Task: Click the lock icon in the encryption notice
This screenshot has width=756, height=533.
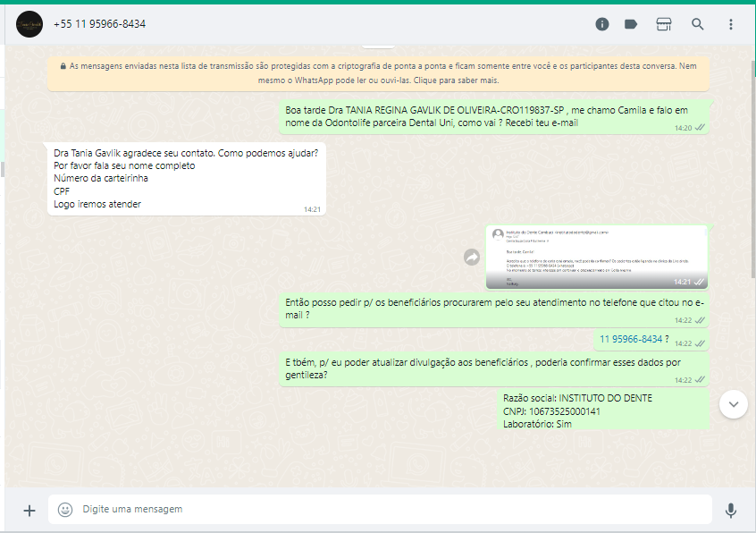Action: click(x=63, y=66)
